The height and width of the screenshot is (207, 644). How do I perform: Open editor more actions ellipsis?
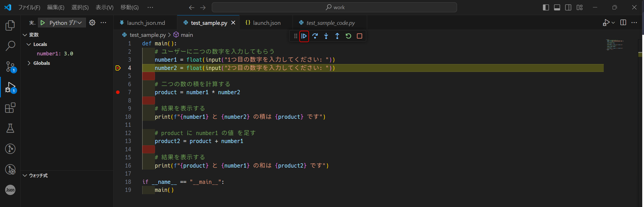(x=634, y=23)
